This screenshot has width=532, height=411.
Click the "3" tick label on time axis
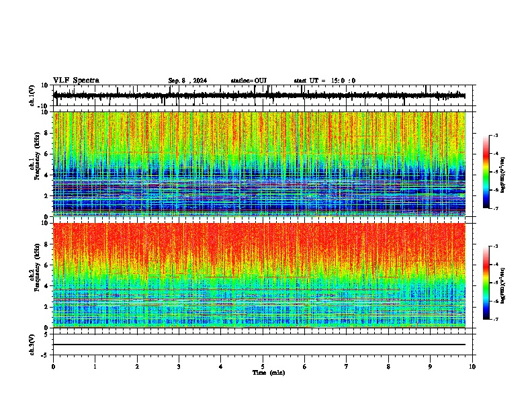(x=179, y=367)
